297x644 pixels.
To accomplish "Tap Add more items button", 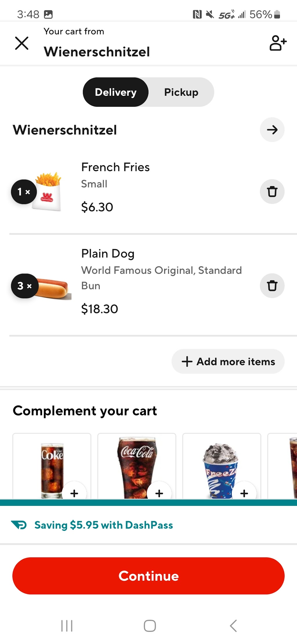I will click(228, 361).
